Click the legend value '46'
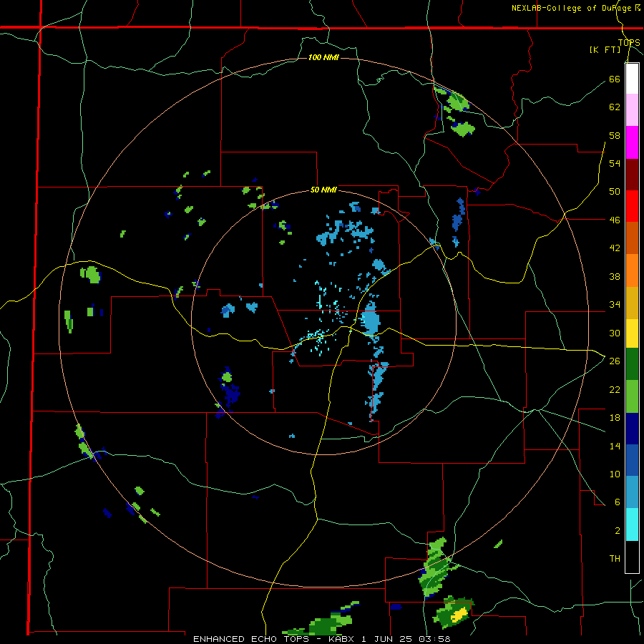The image size is (644, 644). pyautogui.click(x=615, y=220)
